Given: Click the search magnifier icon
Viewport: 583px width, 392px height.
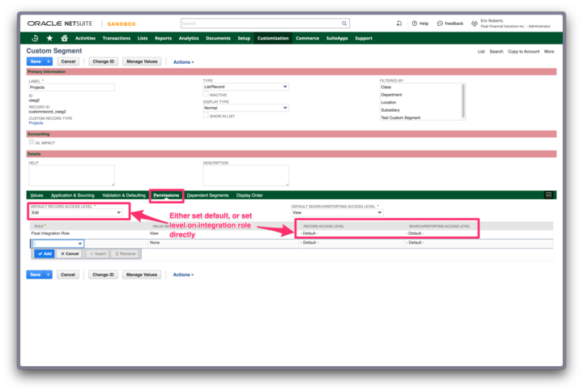Looking at the screenshot, I should tap(344, 23).
